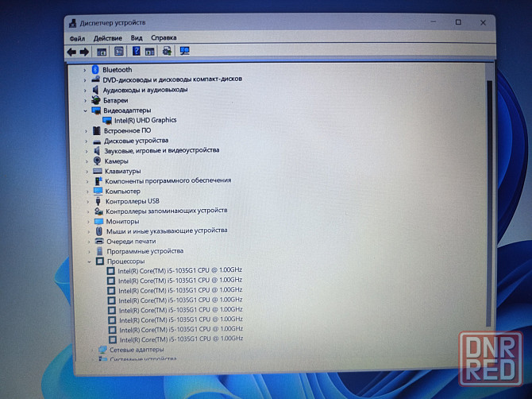532x399 pixels.
Task: Select the Очереди печати label
Action: pos(131,242)
